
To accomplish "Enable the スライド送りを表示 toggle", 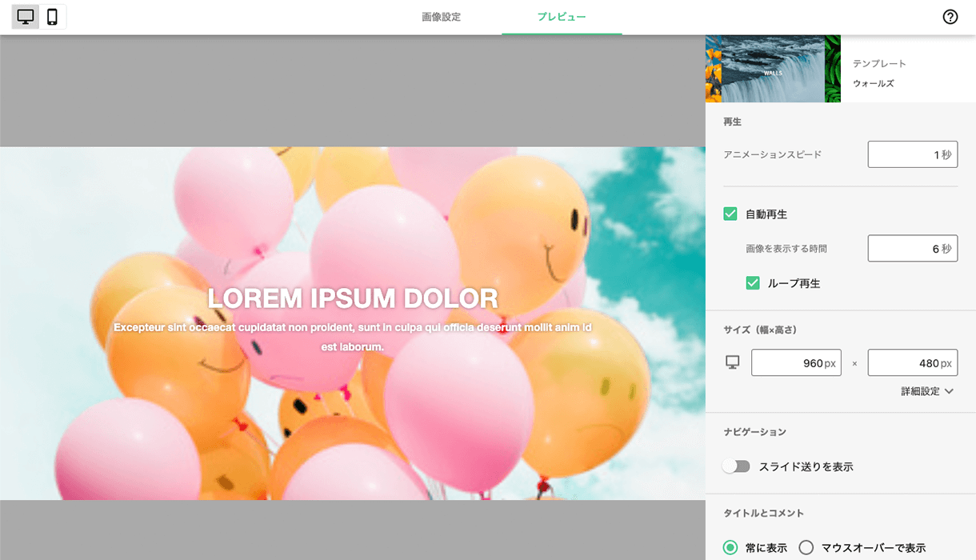I will [736, 466].
